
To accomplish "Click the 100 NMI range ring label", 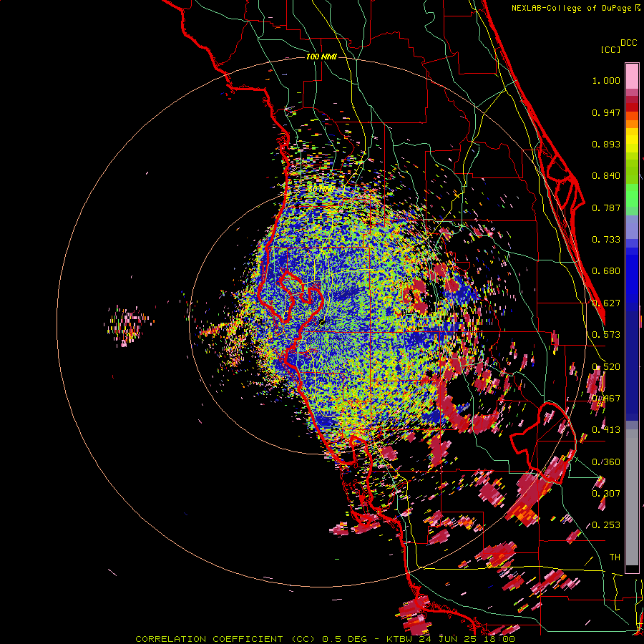I will 321,57.
